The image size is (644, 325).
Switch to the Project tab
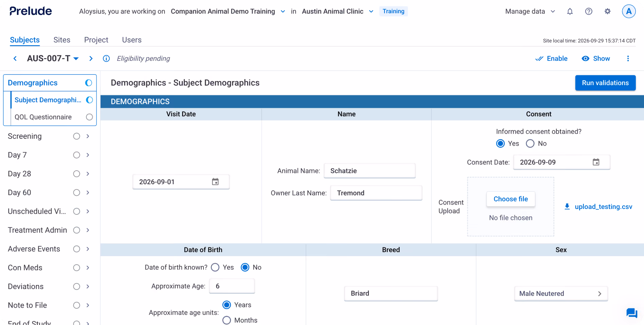(x=96, y=40)
